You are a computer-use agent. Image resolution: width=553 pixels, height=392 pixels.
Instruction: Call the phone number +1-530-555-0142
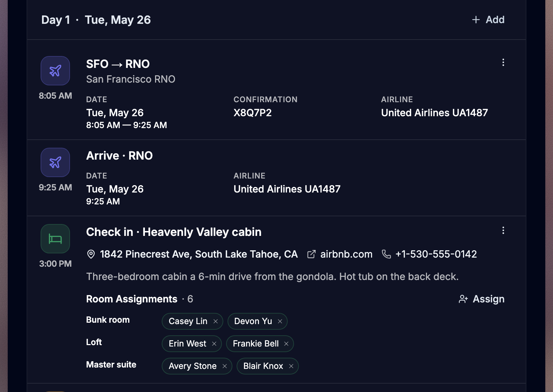pos(436,254)
